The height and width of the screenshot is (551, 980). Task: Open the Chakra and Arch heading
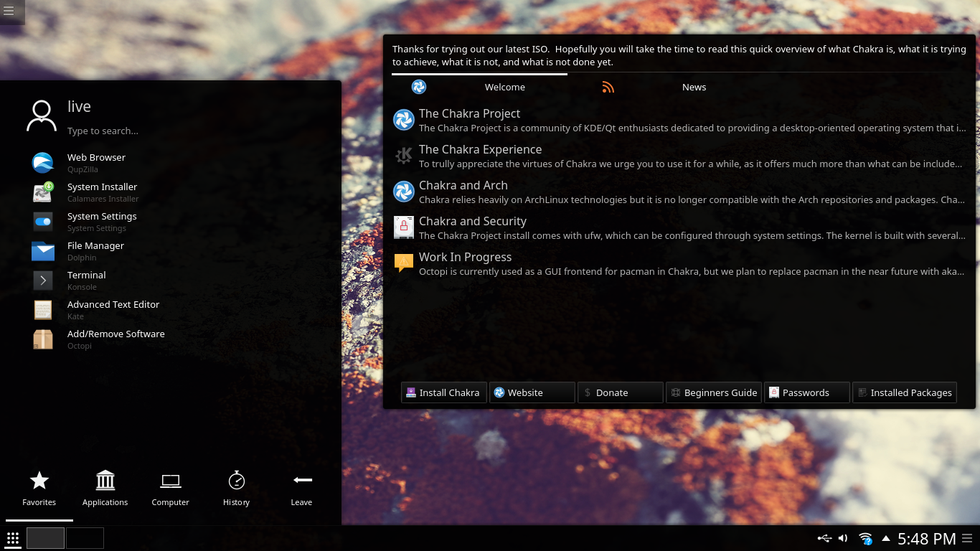(x=463, y=185)
